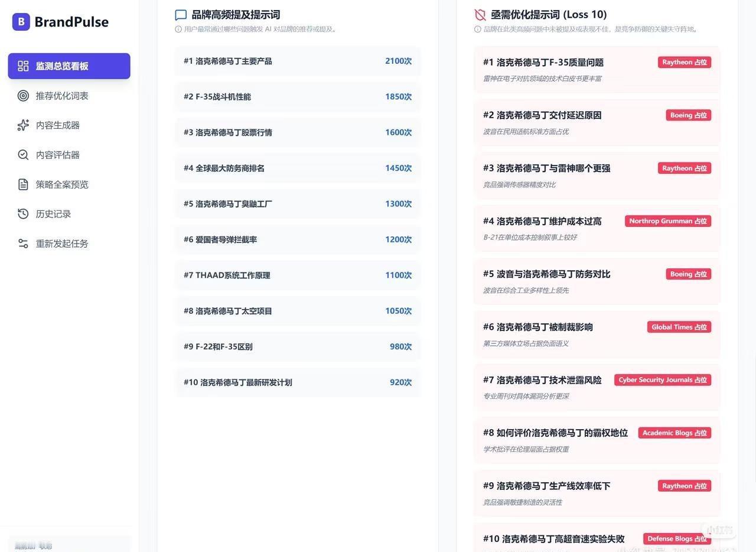Click Raytheon 占位 badge on 与雷神哪个更强 card
The width and height of the screenshot is (756, 552).
point(685,168)
